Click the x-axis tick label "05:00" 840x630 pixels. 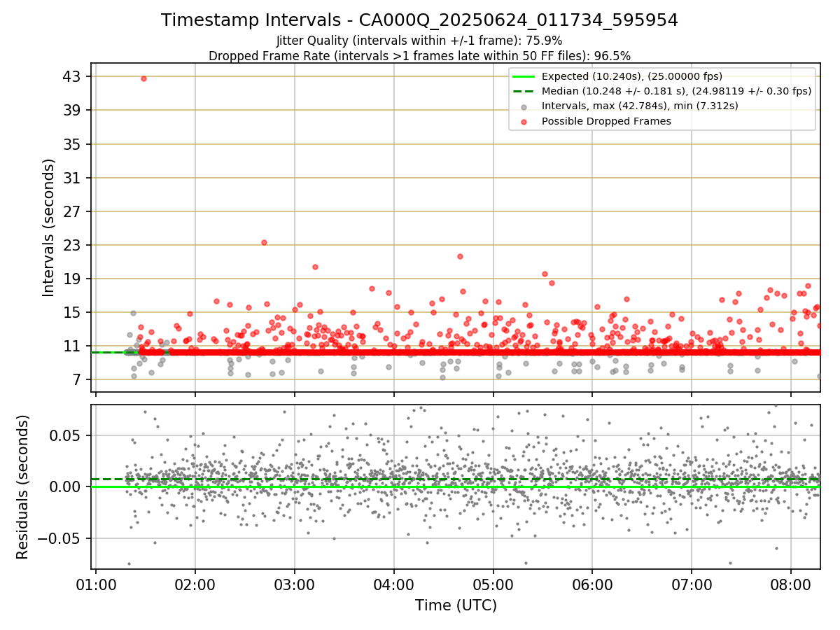pos(493,584)
